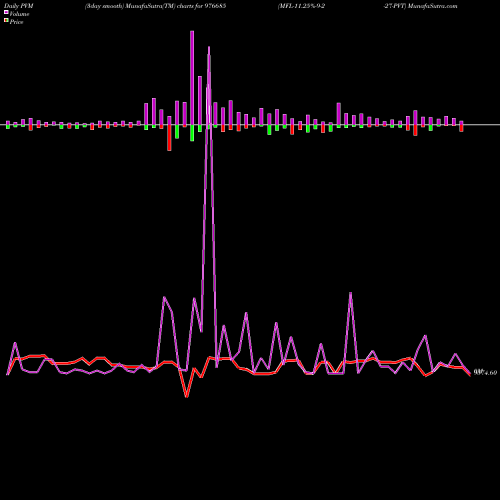
Task: Click the Volume legend color swatch
Action: [6, 12]
